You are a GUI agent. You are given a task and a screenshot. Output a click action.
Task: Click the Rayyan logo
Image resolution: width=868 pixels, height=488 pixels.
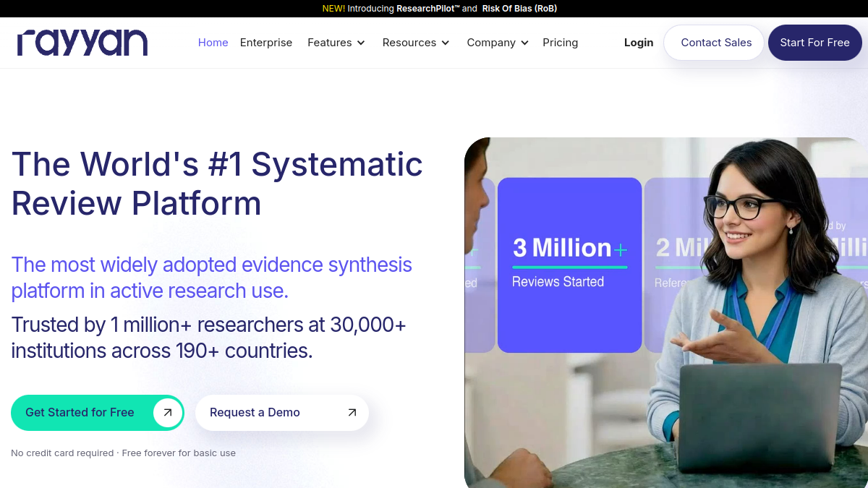tap(82, 43)
